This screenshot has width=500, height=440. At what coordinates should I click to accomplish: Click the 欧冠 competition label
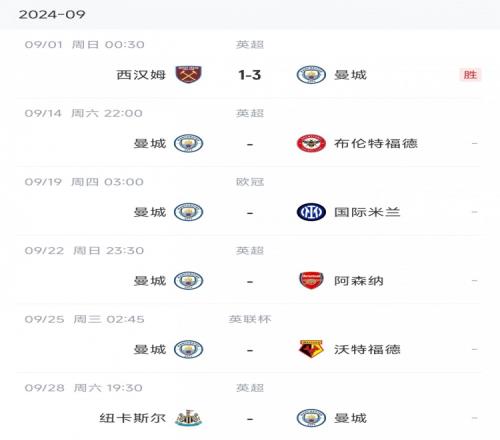point(250,182)
